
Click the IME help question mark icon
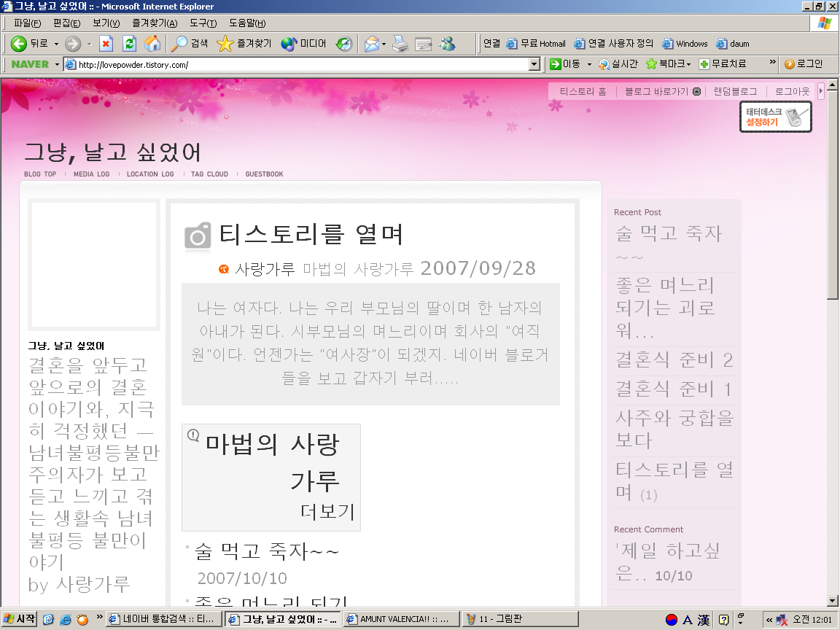pos(723,620)
